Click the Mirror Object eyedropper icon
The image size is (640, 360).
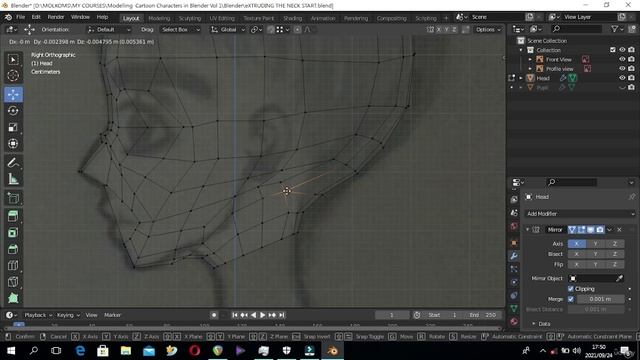(619, 278)
